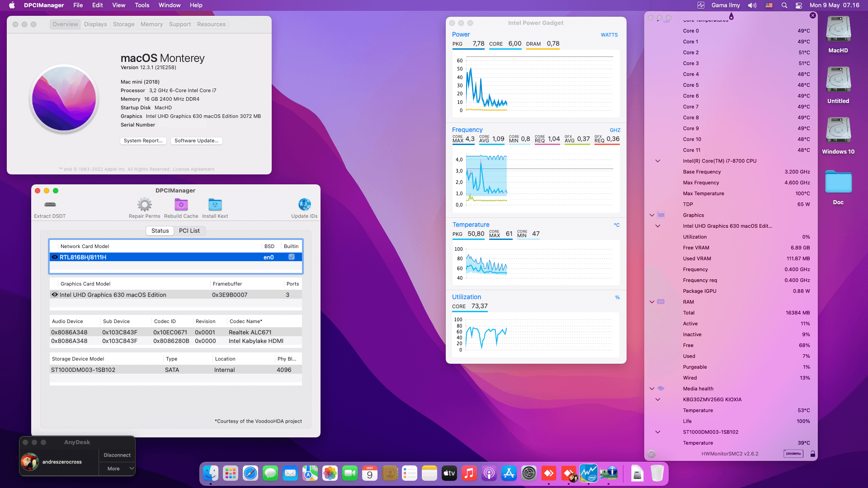Click Disconnect in the AnyDesk window
Viewport: 868px width, 488px height.
[117, 455]
